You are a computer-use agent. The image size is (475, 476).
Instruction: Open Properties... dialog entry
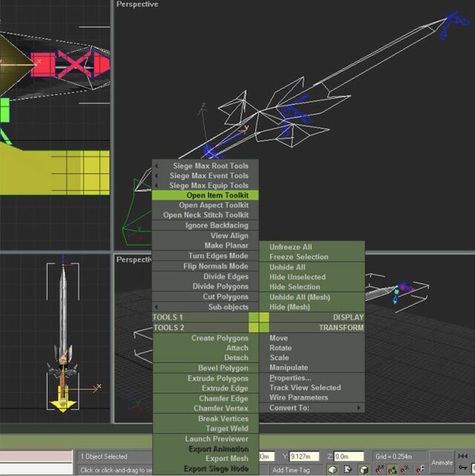tap(312, 378)
